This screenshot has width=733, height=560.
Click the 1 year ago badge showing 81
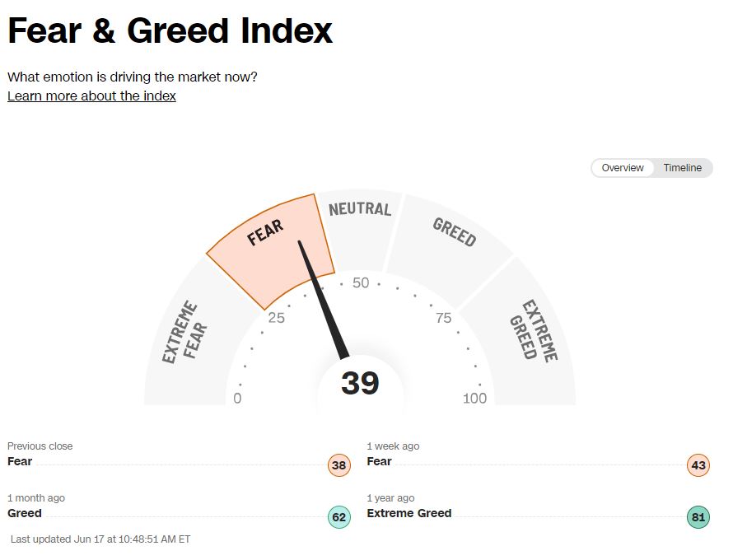[698, 517]
